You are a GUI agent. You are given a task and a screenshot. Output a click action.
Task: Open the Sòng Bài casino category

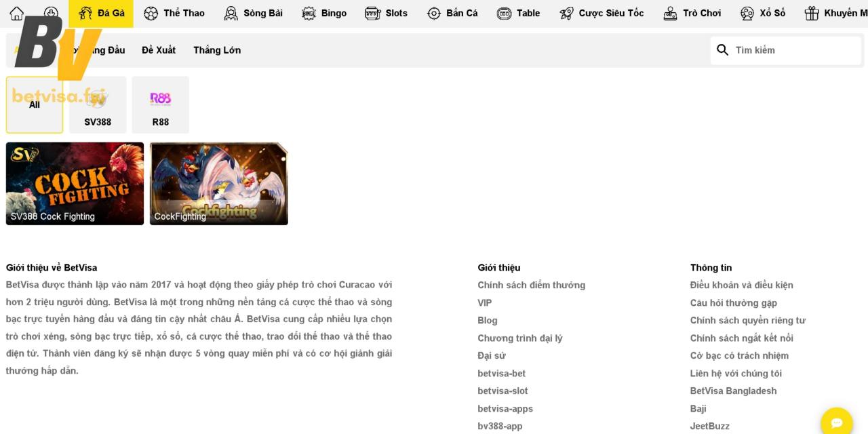(254, 13)
